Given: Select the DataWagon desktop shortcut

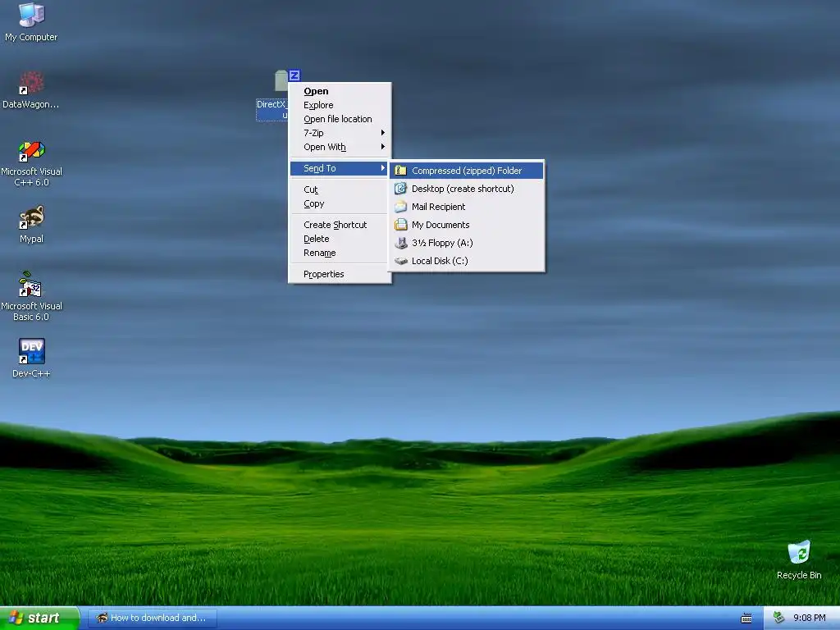Looking at the screenshot, I should coord(31,89).
